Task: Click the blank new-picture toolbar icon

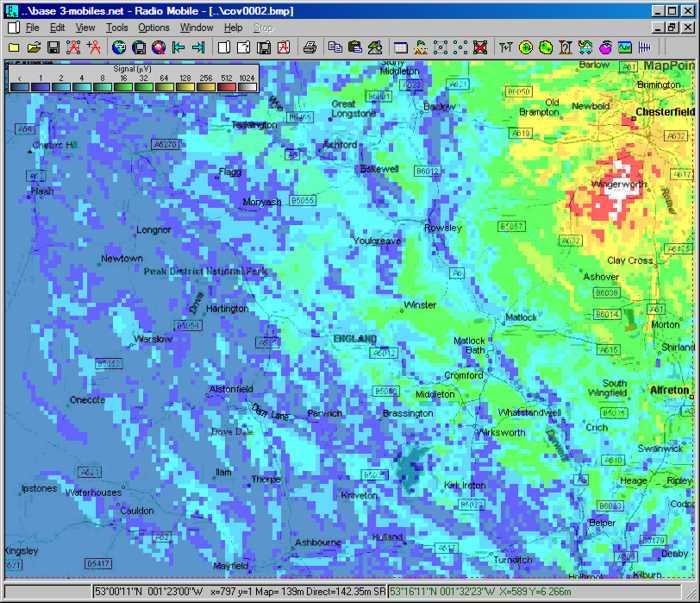Action: 224,47
